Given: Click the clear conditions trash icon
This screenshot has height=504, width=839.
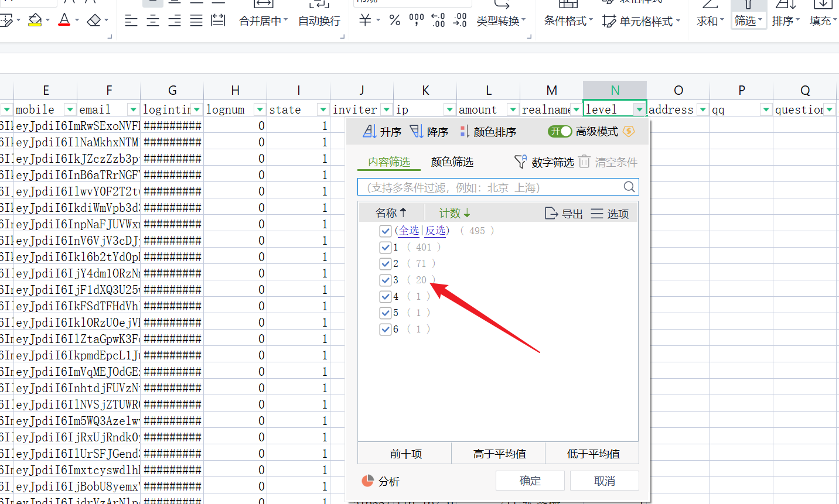Looking at the screenshot, I should [584, 162].
